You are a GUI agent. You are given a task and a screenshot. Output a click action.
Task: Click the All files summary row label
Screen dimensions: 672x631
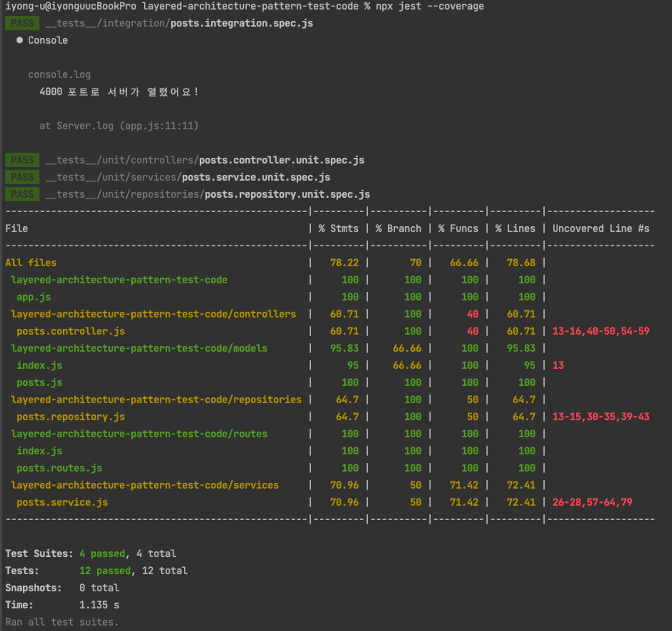point(31,263)
